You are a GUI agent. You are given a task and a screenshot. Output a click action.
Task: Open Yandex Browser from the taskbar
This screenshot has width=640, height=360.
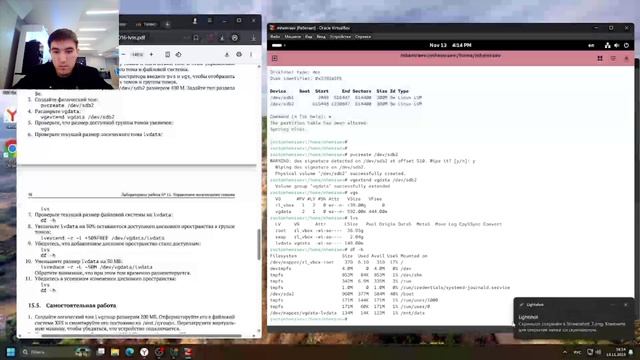pos(144,352)
